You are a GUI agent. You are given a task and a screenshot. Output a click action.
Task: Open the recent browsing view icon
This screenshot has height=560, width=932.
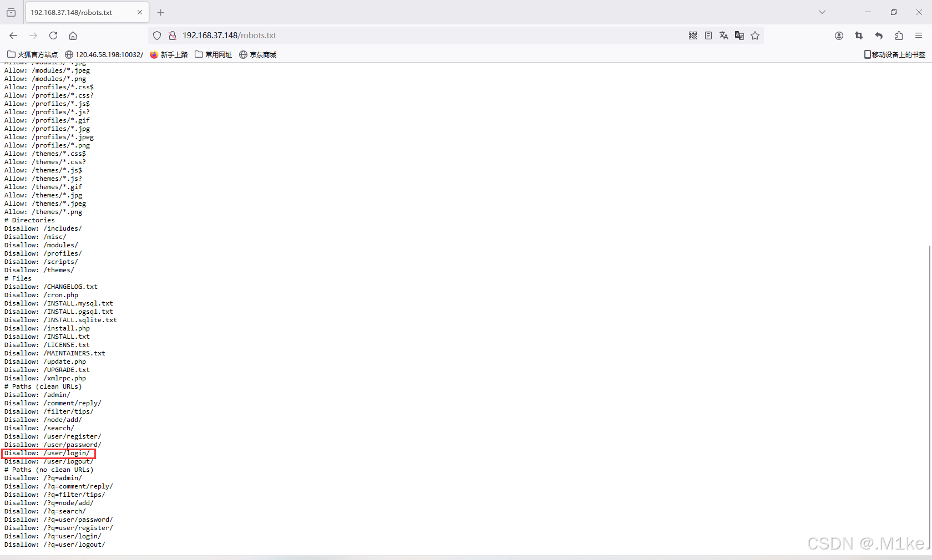point(11,12)
